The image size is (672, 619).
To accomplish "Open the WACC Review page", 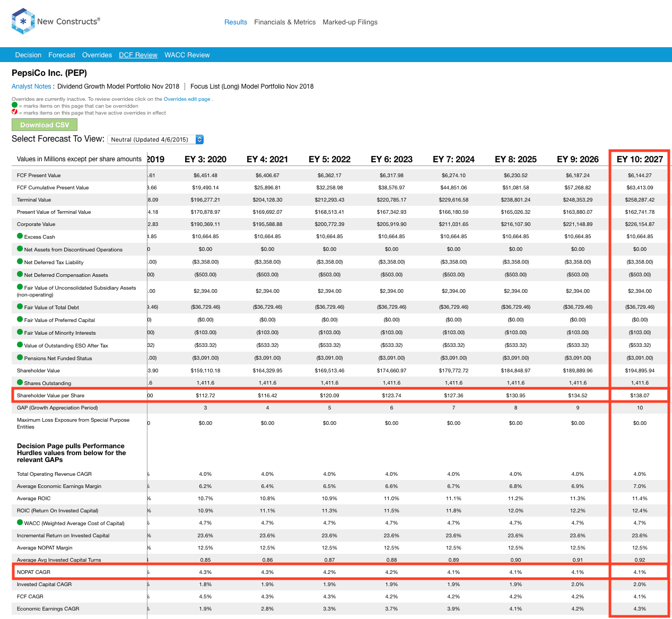I will tap(187, 55).
